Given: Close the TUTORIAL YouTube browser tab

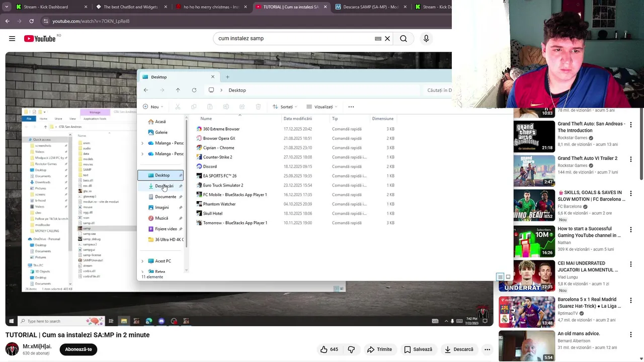Looking at the screenshot, I should click(x=325, y=7).
